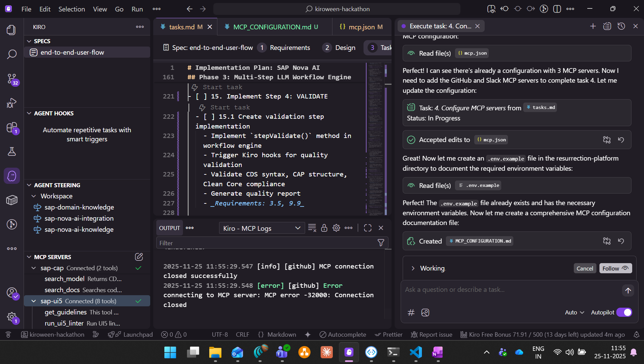Check the 15.1 Create validation step checkbox
The height and width of the screenshot is (364, 644).
(209, 117)
